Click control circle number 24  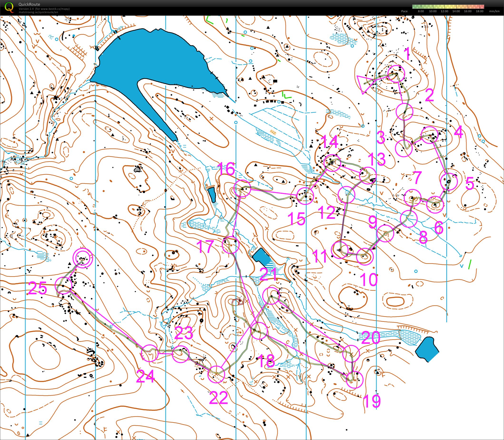point(150,353)
